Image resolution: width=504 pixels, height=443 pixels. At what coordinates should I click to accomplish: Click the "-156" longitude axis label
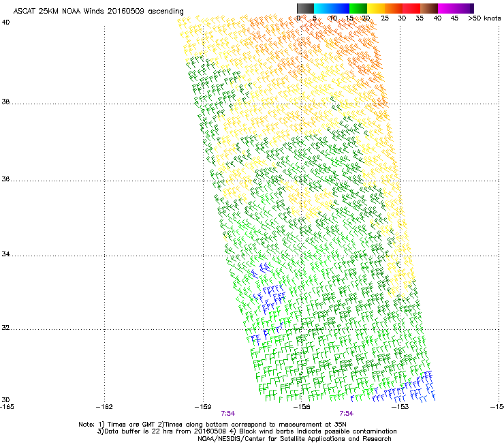click(x=302, y=407)
